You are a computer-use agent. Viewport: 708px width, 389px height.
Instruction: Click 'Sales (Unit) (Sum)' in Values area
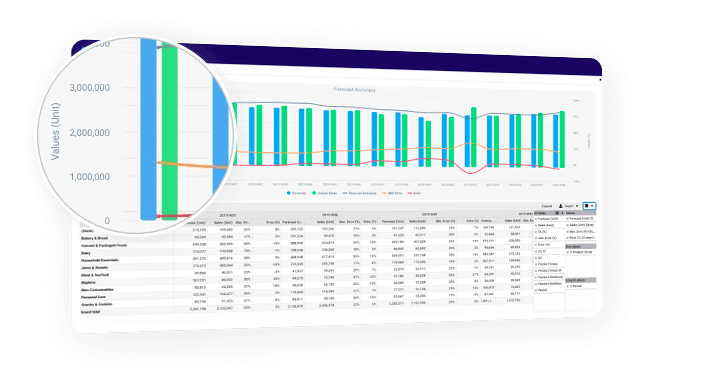[x=581, y=225]
